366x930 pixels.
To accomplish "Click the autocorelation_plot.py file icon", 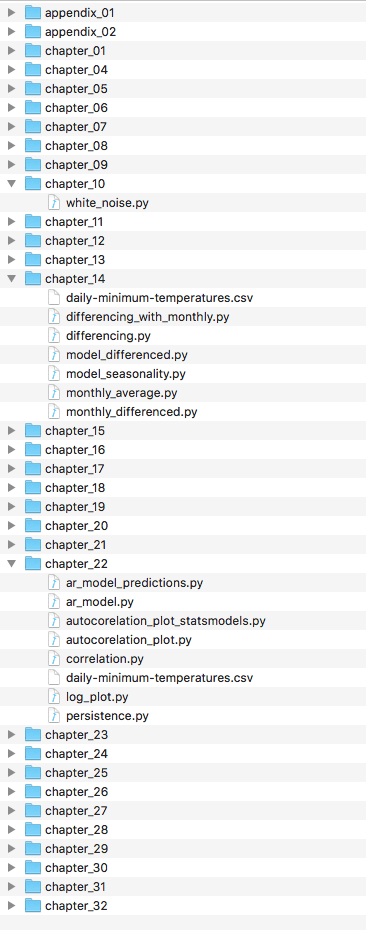I will click(54, 639).
